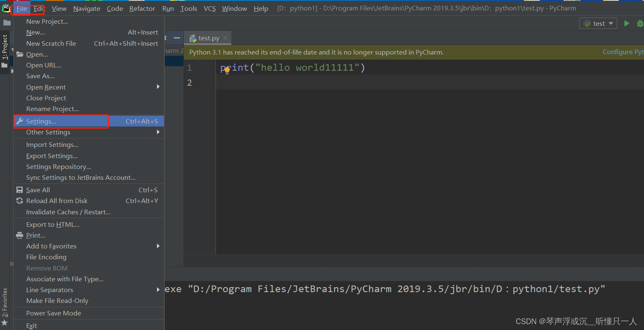
Task: Click the PyCharm logo icon in title bar
Action: click(x=6, y=8)
